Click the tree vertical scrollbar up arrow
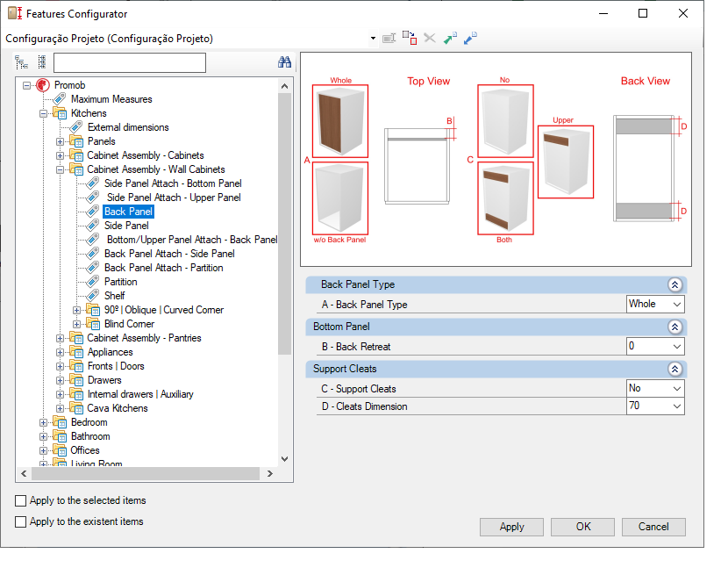Viewport: 728px width, 575px height. coord(284,86)
